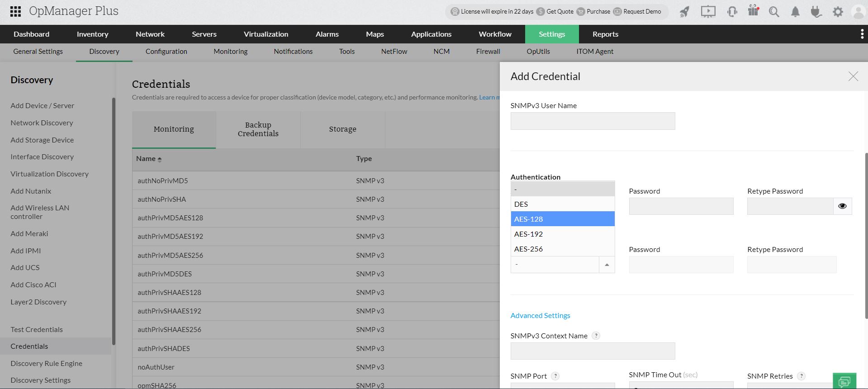Collapse the dropdown using its arrow
Image resolution: width=868 pixels, height=389 pixels.
point(607,265)
